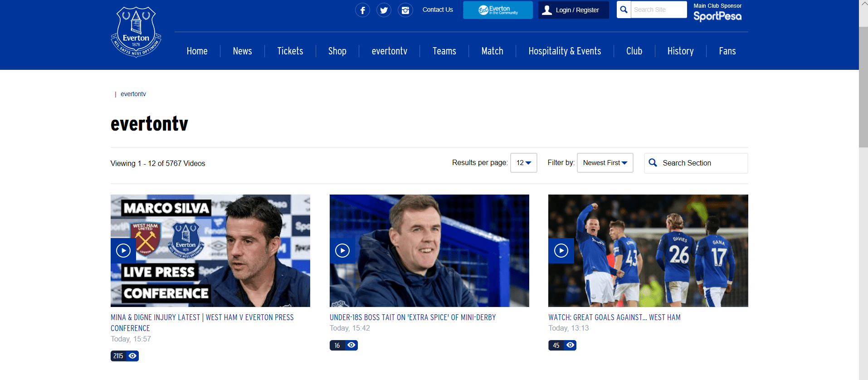
Task: Go to the Tickets menu item
Action: (x=290, y=51)
